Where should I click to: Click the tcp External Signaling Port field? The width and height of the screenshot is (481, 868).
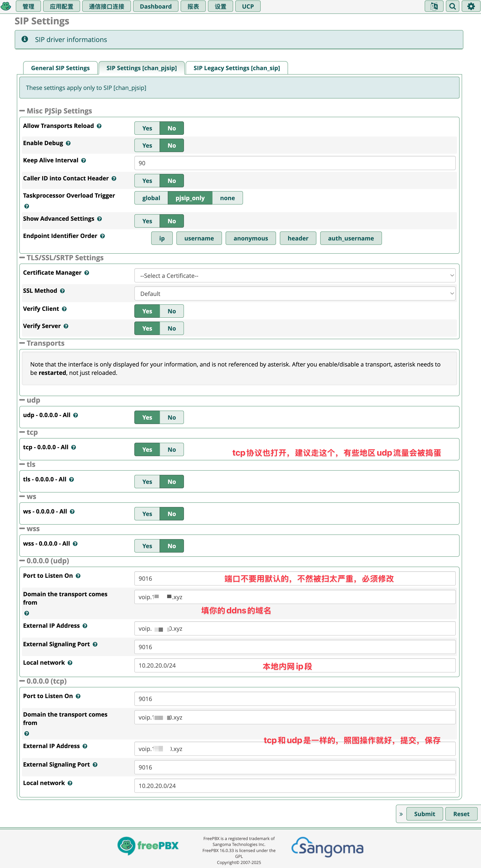click(x=295, y=767)
